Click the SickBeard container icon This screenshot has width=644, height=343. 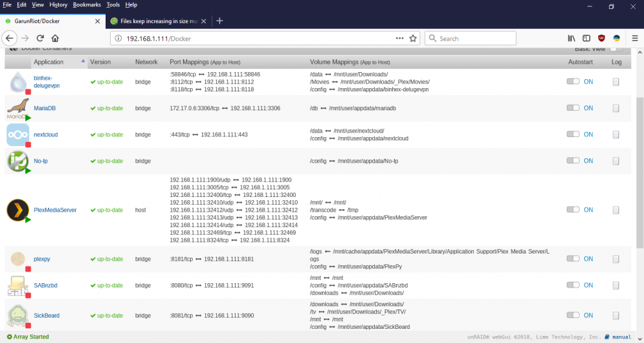(x=18, y=315)
